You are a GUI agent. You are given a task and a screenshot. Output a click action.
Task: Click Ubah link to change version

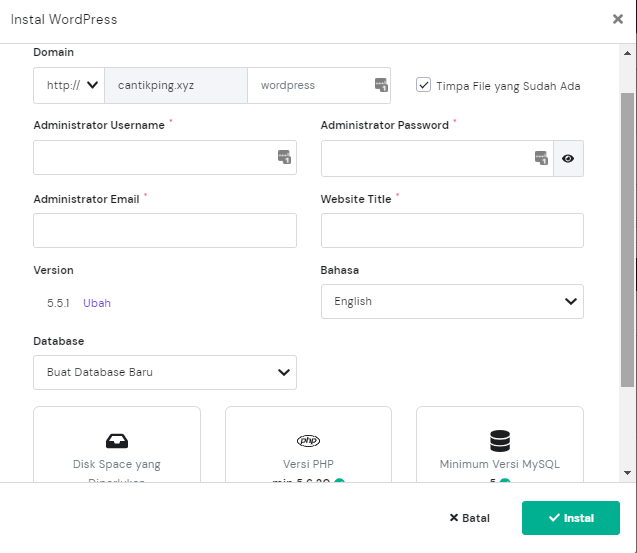click(x=97, y=303)
